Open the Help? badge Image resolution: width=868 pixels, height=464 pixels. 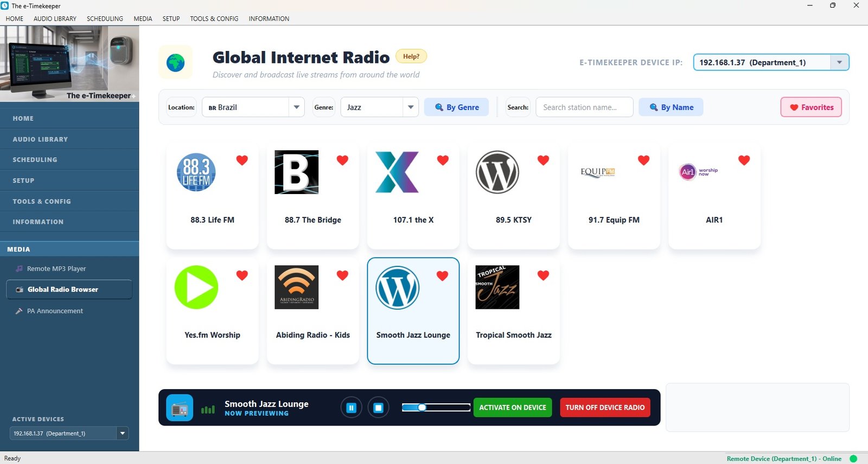(x=411, y=56)
